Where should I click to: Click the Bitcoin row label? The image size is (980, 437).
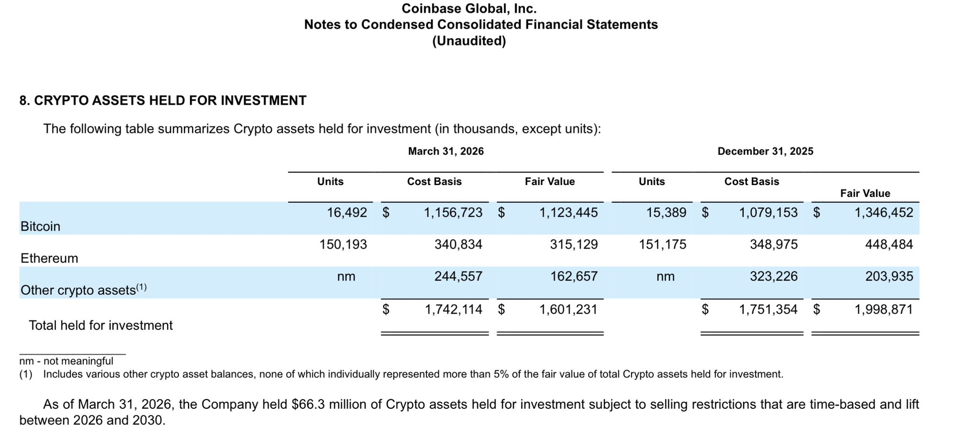click(40, 227)
